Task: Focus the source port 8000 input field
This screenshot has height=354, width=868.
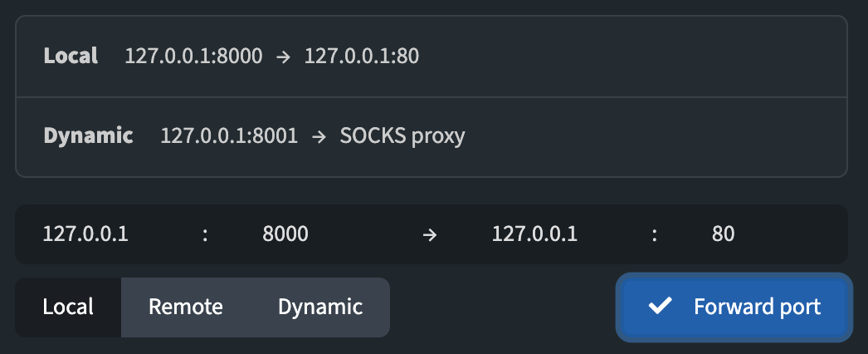Action: click(x=332, y=234)
